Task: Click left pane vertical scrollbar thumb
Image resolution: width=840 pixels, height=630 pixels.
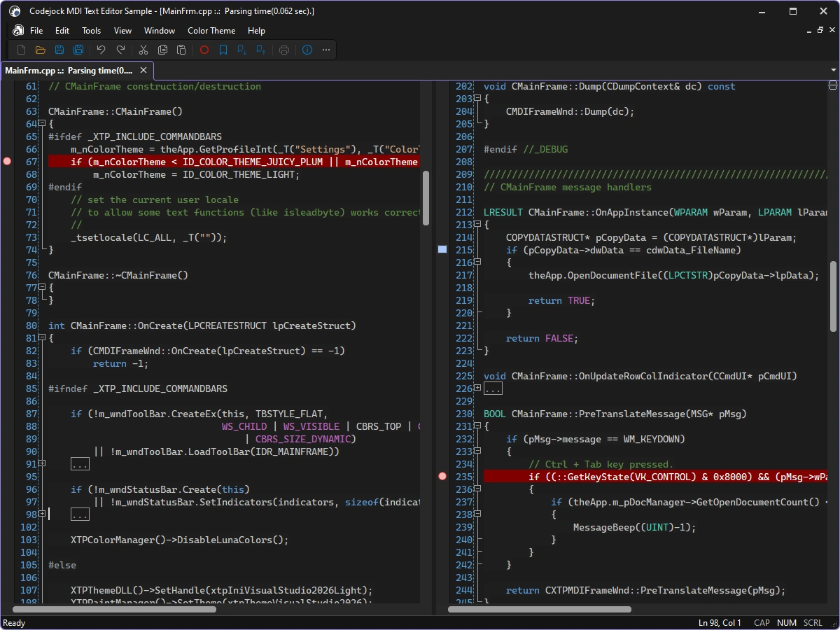Action: pyautogui.click(x=426, y=199)
